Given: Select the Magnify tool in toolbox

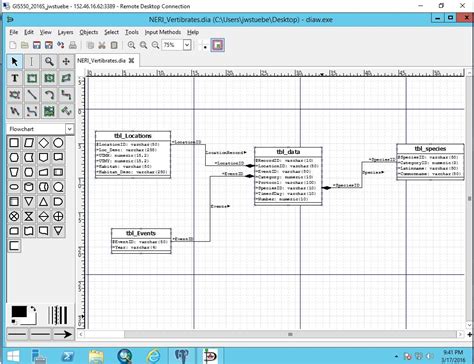Looking at the screenshot, I should [49, 62].
